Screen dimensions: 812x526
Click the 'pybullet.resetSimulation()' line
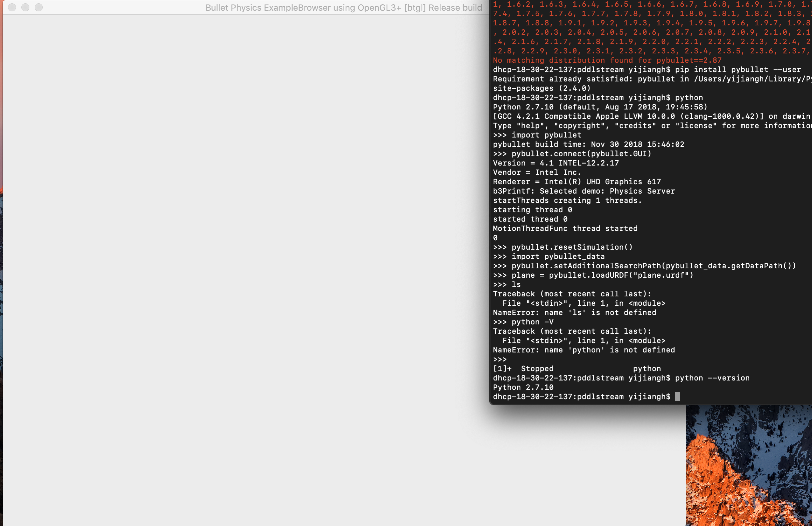(572, 247)
